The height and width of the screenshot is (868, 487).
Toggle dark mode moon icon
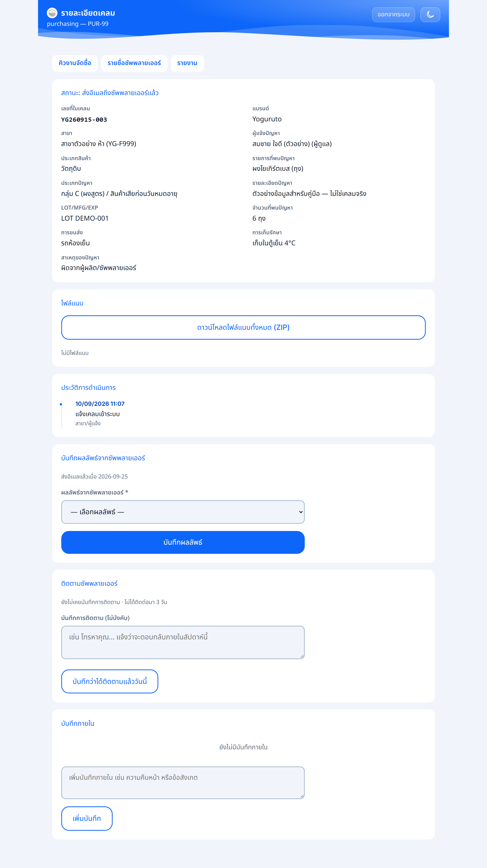pos(430,14)
